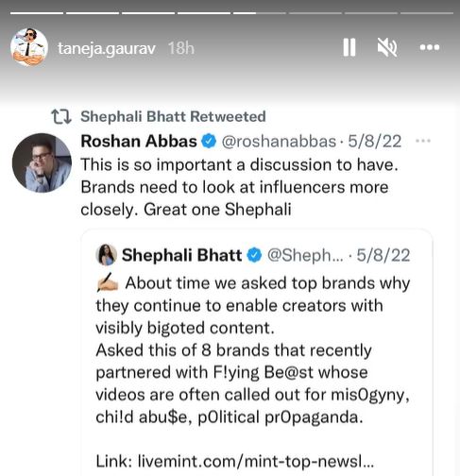Open Roshan Abbas profile photo
460x476 pixels.
pos(42,162)
